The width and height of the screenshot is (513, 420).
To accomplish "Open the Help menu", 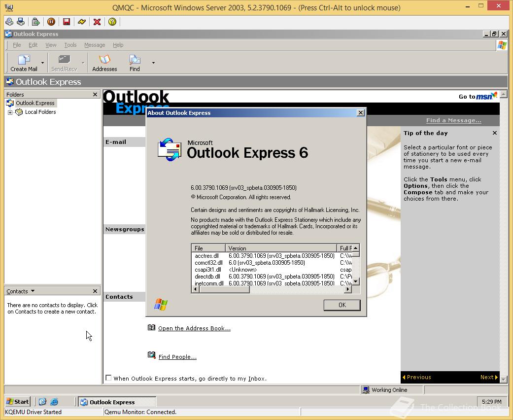I will pos(118,45).
